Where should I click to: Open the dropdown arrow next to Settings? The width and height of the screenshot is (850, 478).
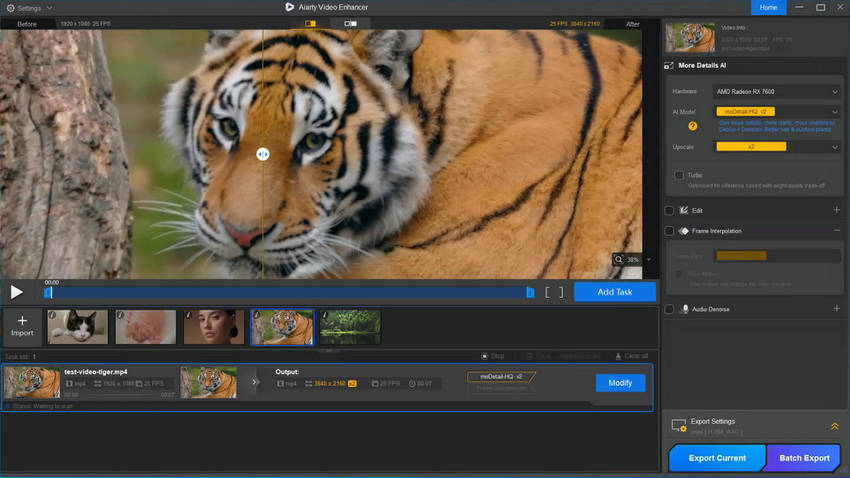point(49,8)
